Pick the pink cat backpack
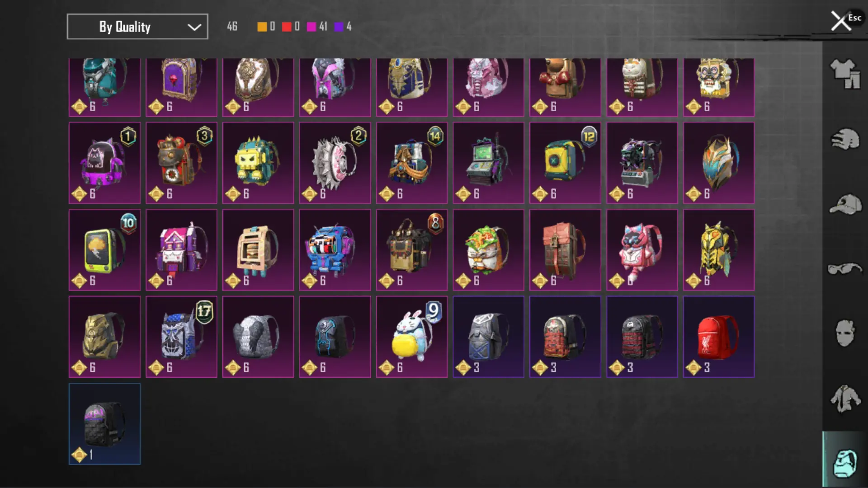This screenshot has width=868, height=488. pyautogui.click(x=642, y=250)
